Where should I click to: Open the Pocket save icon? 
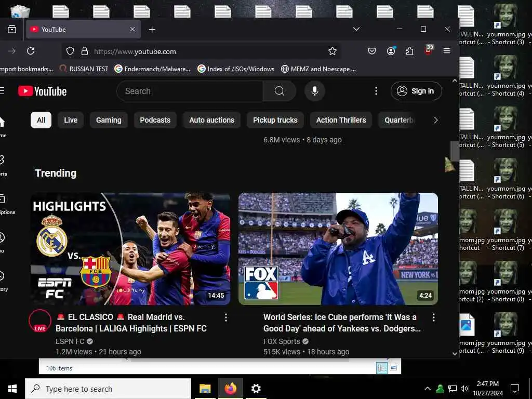[x=372, y=51]
